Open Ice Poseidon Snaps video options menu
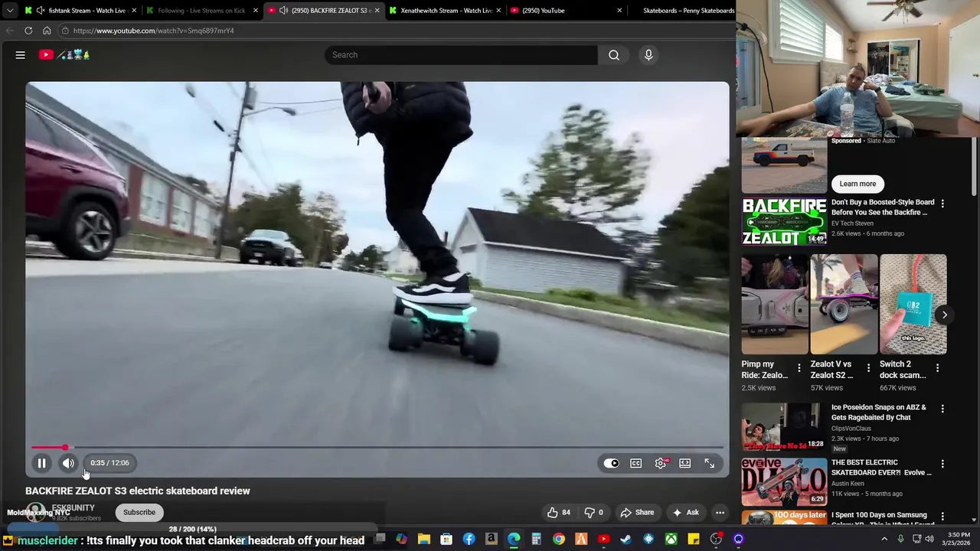980x551 pixels. tap(942, 409)
